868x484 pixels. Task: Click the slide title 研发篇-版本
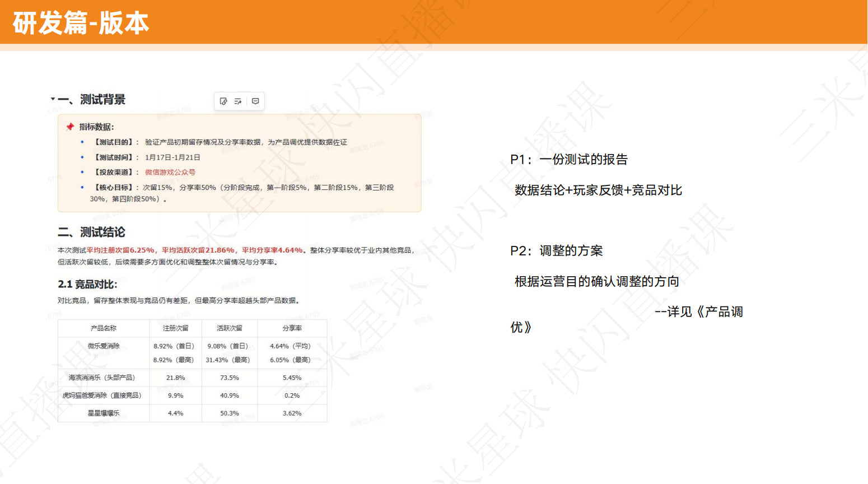point(81,23)
